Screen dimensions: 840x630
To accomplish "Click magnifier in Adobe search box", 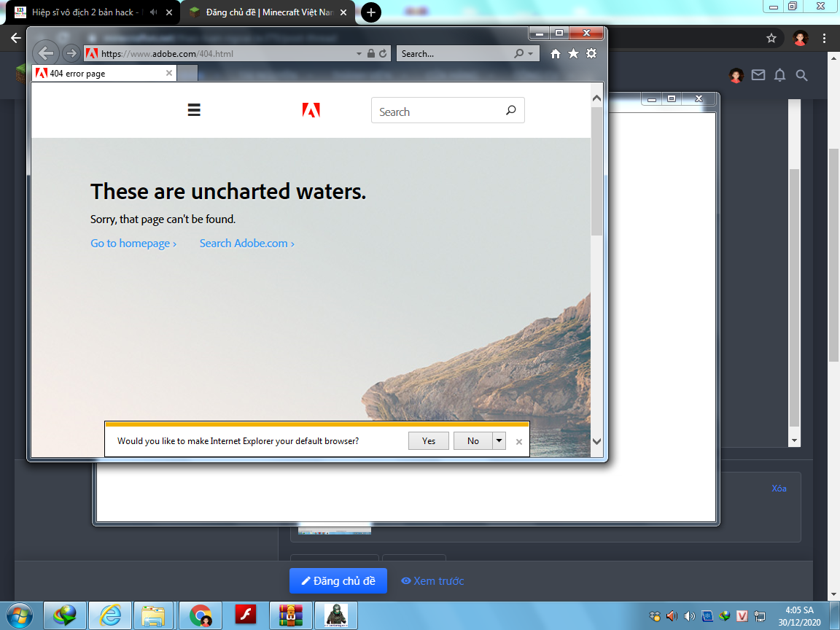I will tap(510, 110).
